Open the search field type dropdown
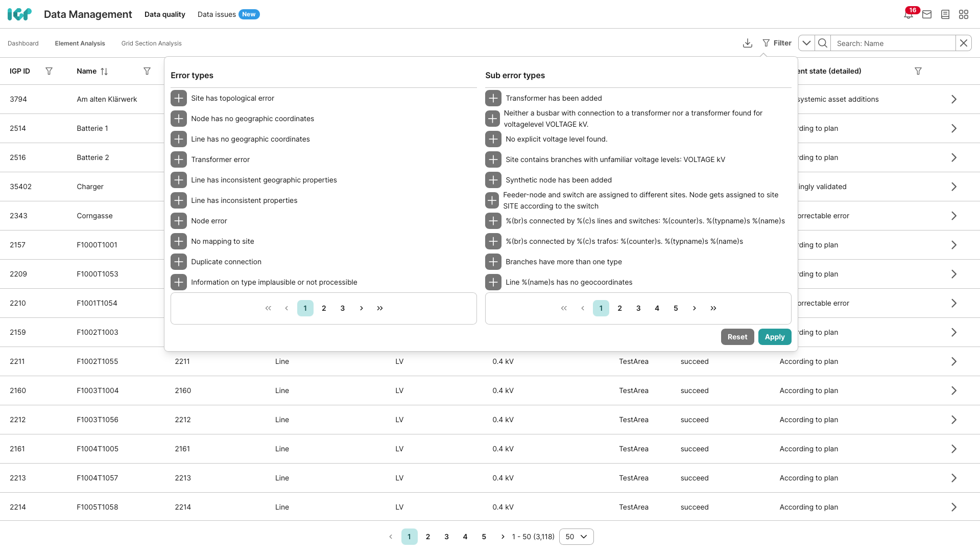 (x=806, y=43)
